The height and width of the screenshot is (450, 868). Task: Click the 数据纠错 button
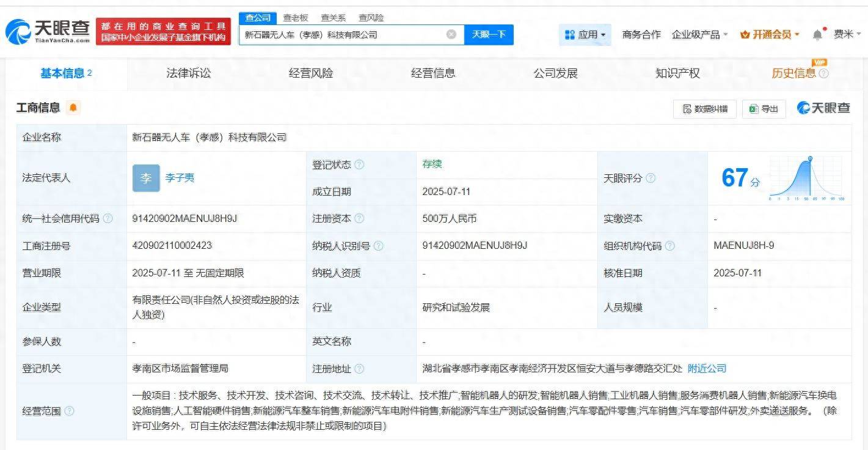point(705,109)
